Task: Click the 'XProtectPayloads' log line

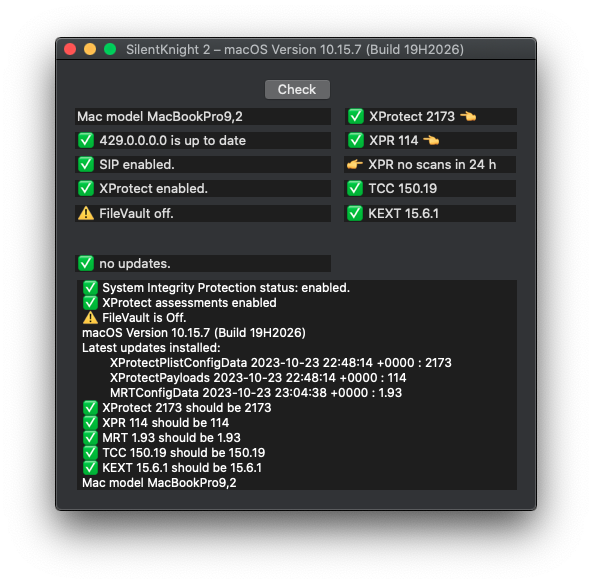Action: 258,378
